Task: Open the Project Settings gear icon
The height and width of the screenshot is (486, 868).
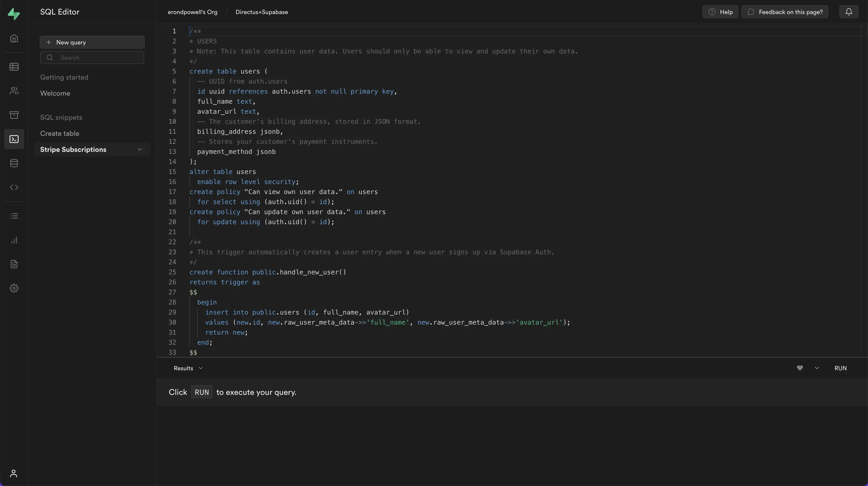Action: 14,288
